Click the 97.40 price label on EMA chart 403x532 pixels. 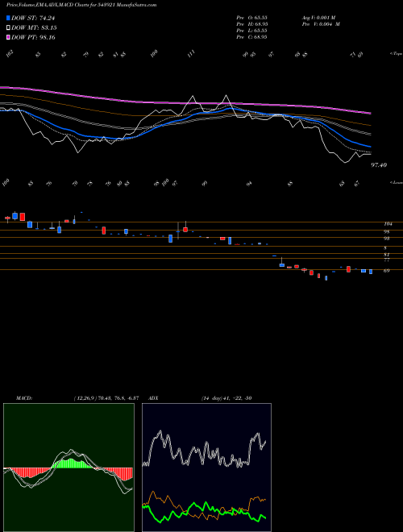(380, 165)
